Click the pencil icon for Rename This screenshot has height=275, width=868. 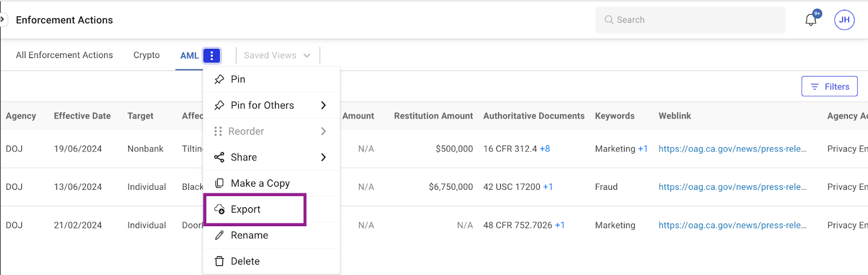click(219, 235)
